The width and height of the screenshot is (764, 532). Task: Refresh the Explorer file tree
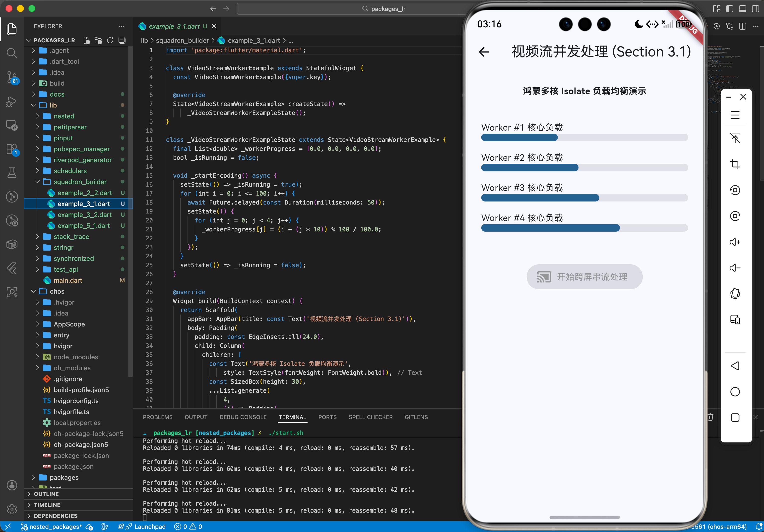(110, 41)
